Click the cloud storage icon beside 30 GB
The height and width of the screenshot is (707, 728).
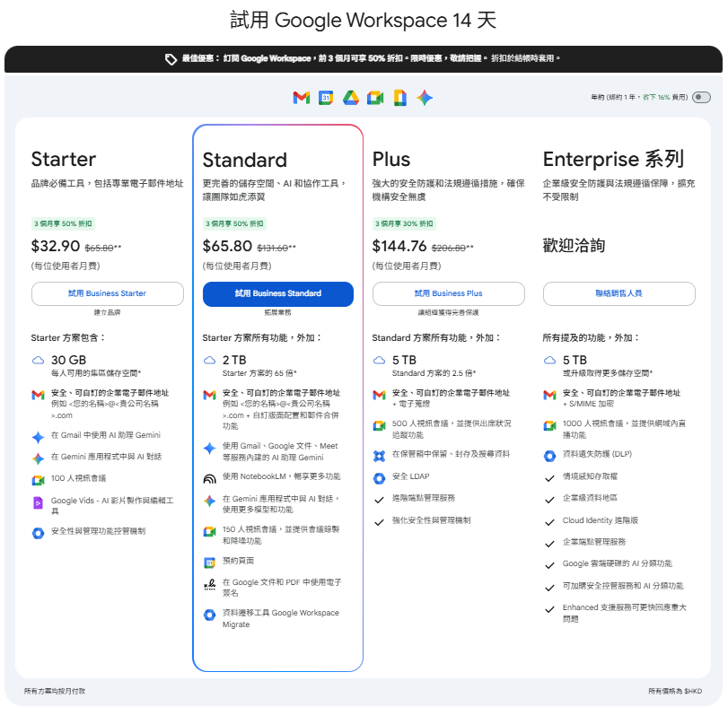pos(38,360)
